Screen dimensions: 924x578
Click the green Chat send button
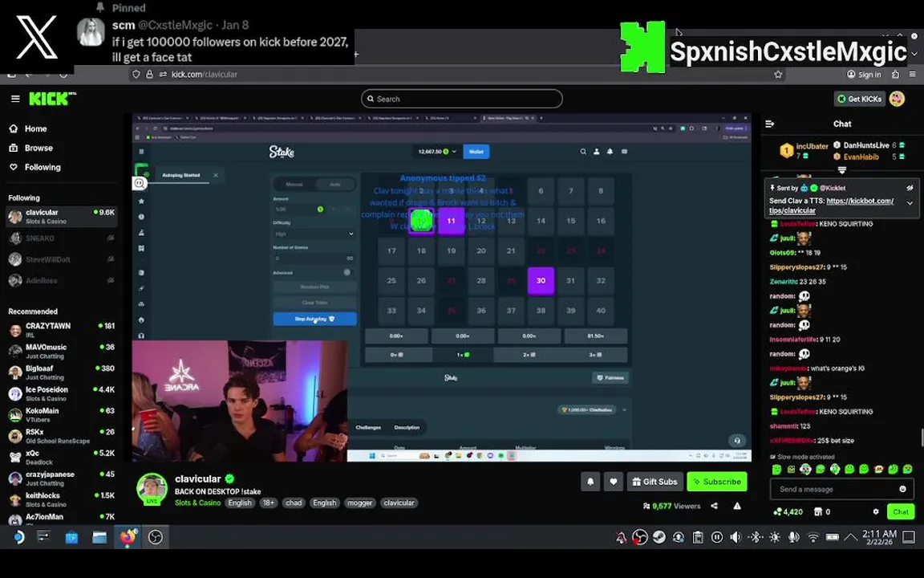[x=901, y=512]
